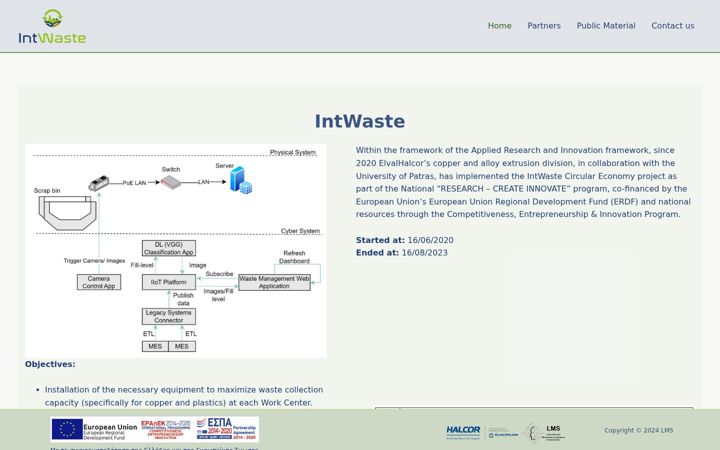Click the Started at date 16/06/2020
720x450 pixels.
[x=430, y=240]
